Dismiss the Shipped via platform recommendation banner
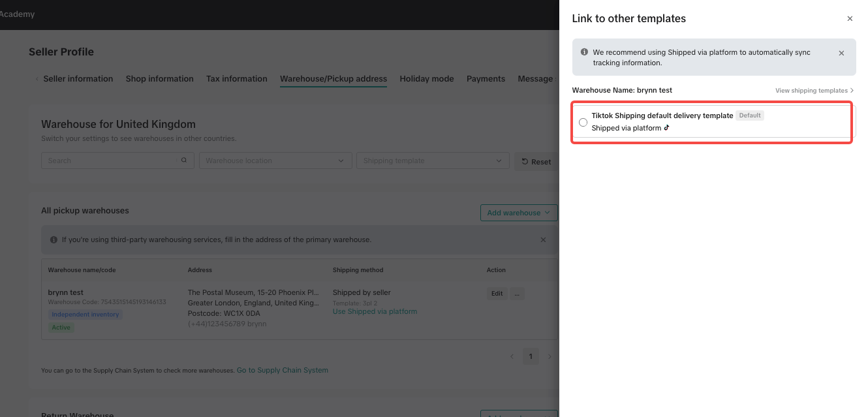Screen dimensions: 868x417 tap(841, 54)
